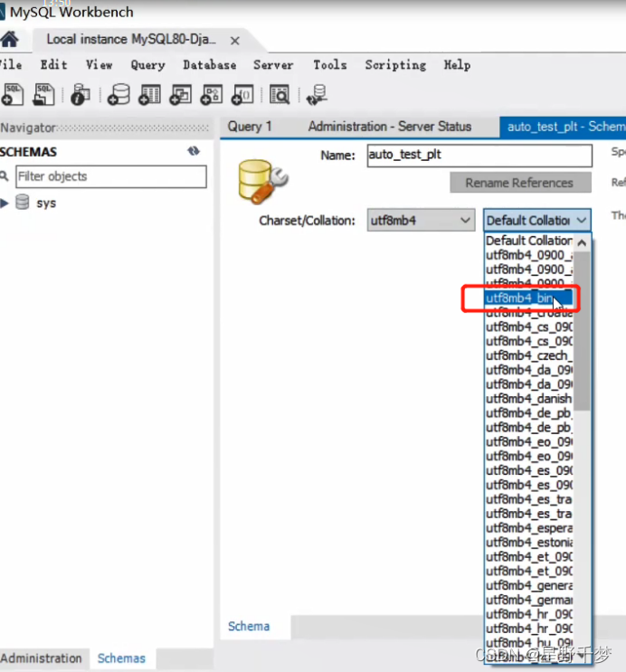Reconnect to DBMS toolbar icon

[318, 94]
